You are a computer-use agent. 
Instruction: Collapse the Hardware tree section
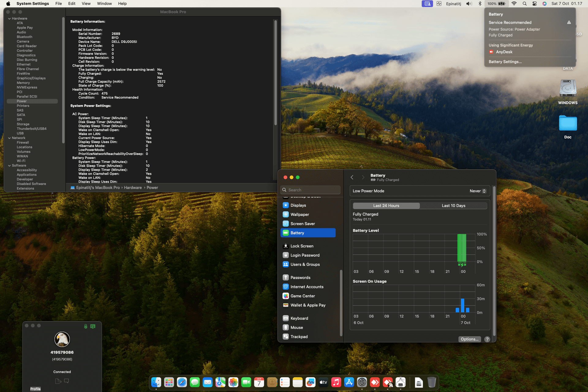(x=9, y=19)
